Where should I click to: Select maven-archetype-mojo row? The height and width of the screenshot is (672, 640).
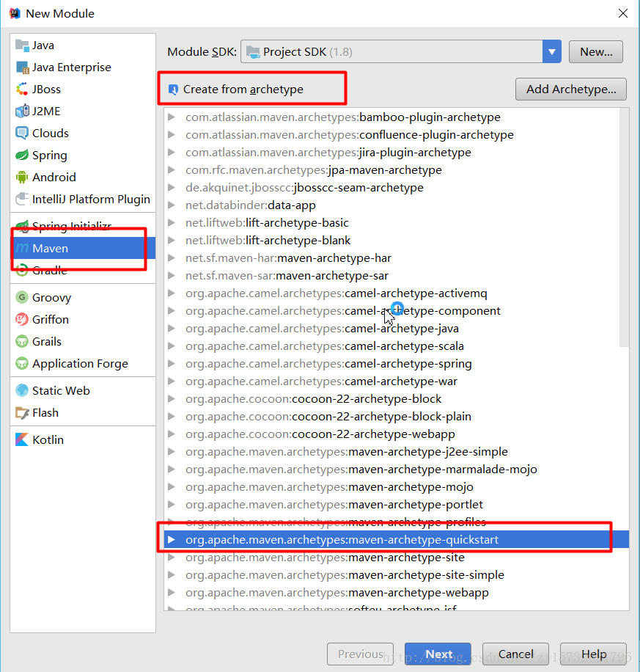point(391,487)
